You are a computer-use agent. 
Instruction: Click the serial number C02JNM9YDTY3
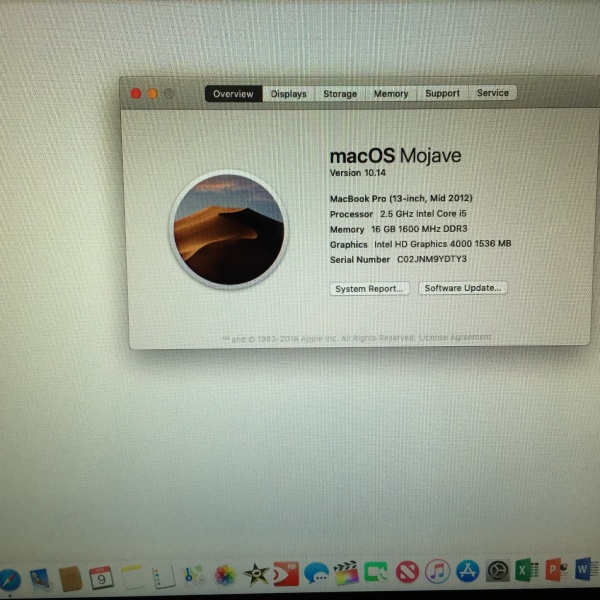(x=432, y=259)
